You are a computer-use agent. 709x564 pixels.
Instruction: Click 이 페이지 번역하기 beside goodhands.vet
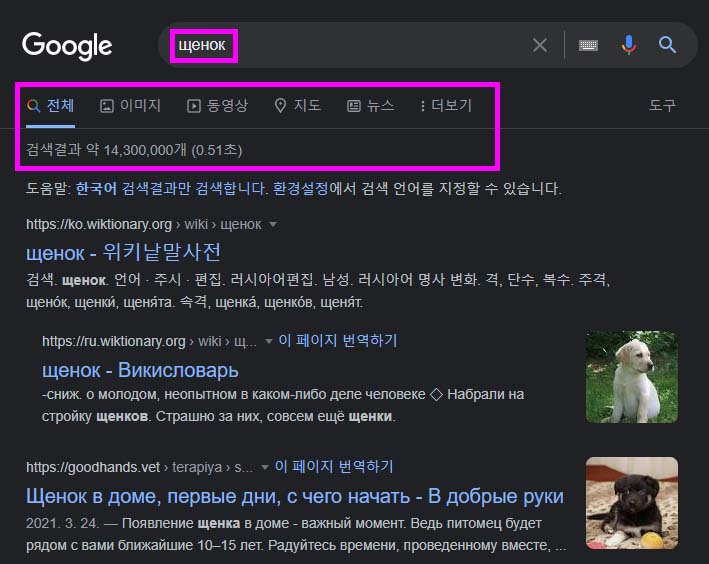(x=334, y=466)
